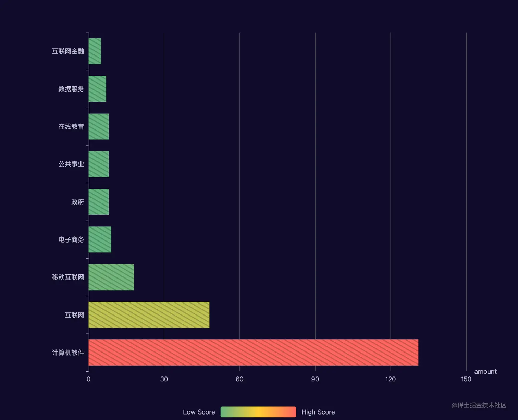This screenshot has width=518, height=420.
Task: Click the 移动互联网 bar
Action: pos(111,277)
